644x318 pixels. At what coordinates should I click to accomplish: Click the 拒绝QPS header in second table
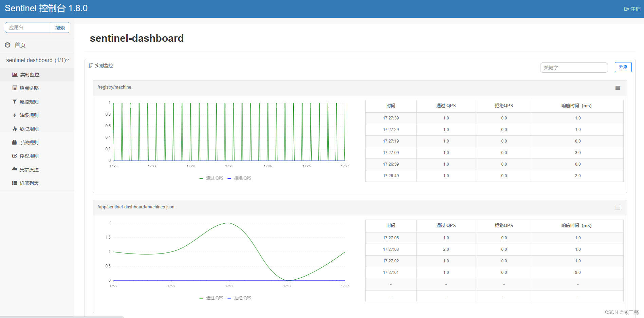(504, 226)
